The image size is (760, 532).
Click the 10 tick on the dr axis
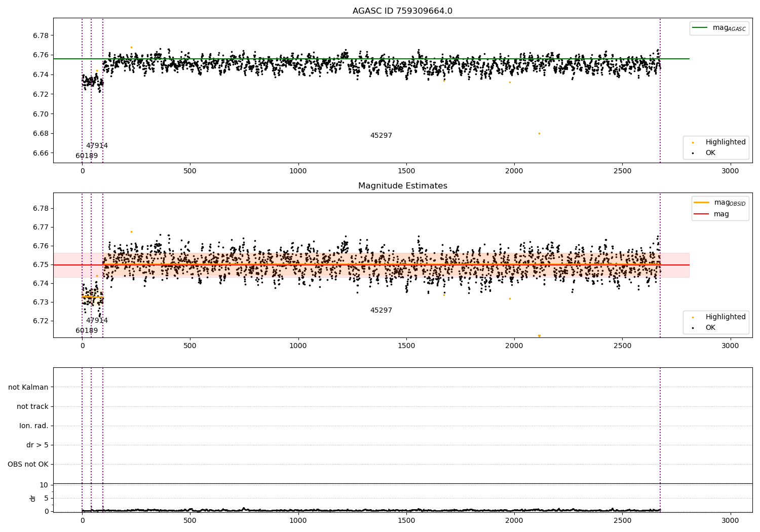(44, 485)
